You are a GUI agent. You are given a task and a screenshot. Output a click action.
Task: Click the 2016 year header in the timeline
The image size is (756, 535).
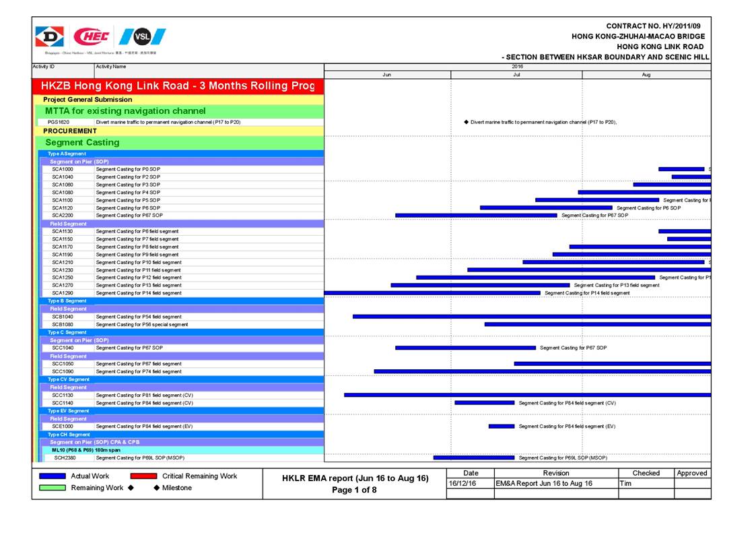click(517, 67)
